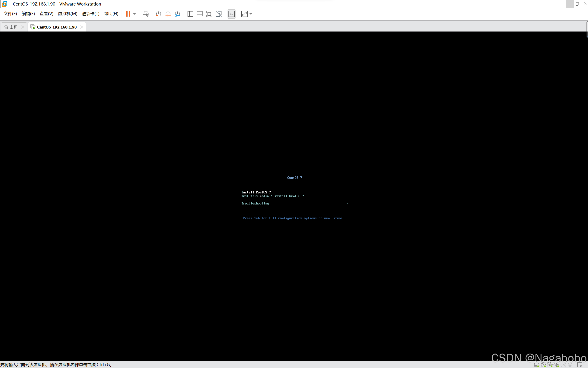
Task: Toggle the thumbnail bar view
Action: pos(200,14)
